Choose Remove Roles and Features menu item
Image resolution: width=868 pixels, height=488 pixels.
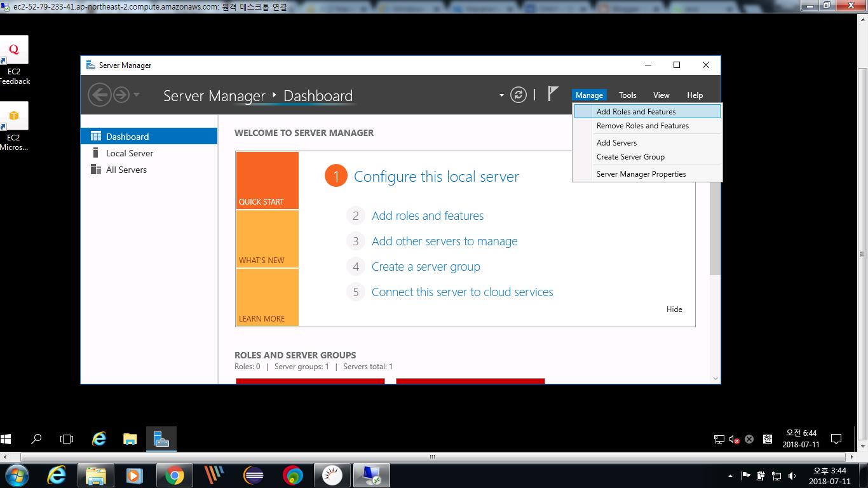[648, 126]
